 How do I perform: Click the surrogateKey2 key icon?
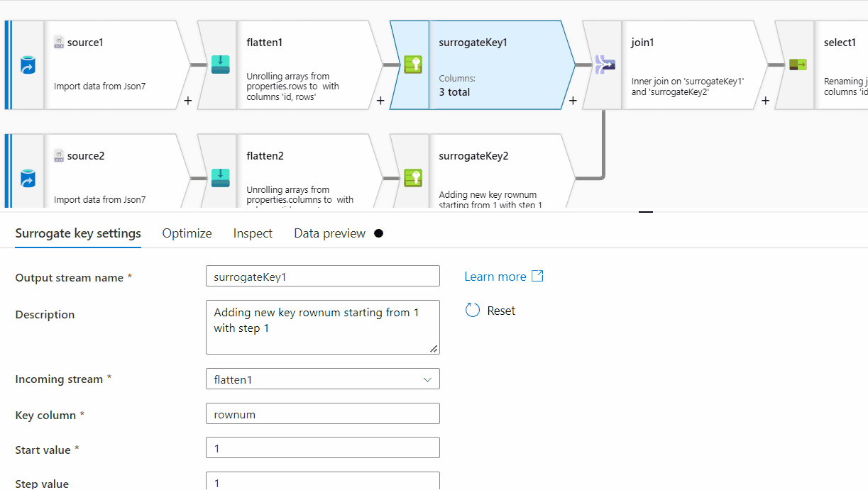click(413, 178)
